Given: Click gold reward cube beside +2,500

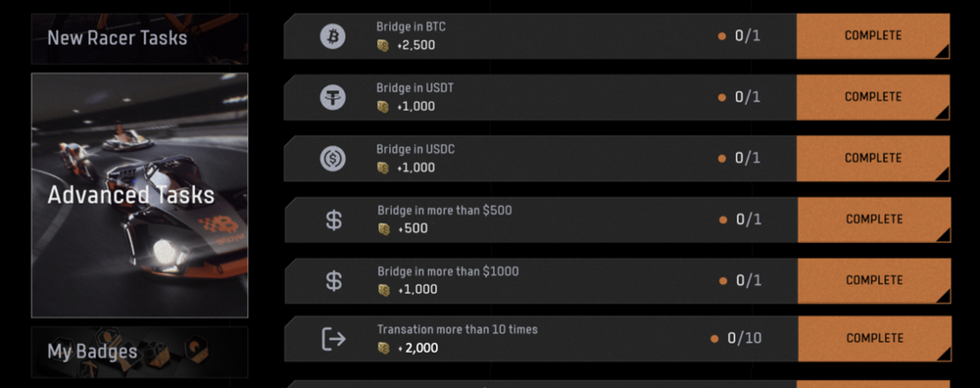Looking at the screenshot, I should 383,46.
